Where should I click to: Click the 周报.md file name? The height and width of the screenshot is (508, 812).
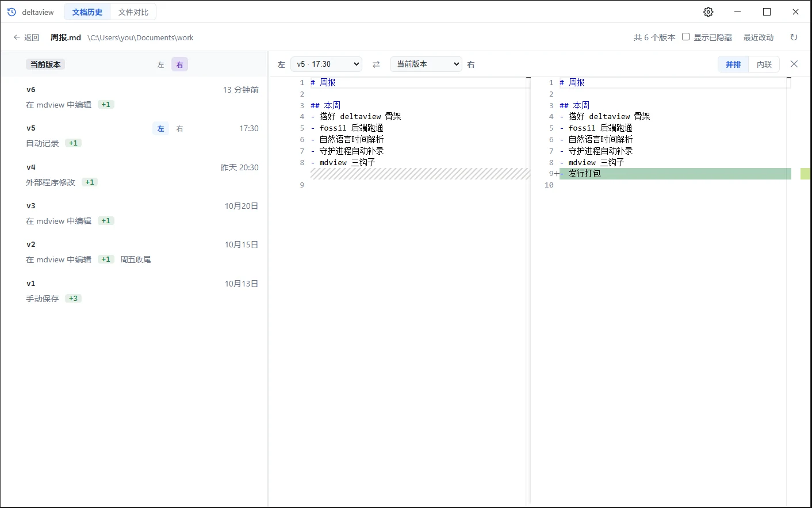click(x=66, y=37)
